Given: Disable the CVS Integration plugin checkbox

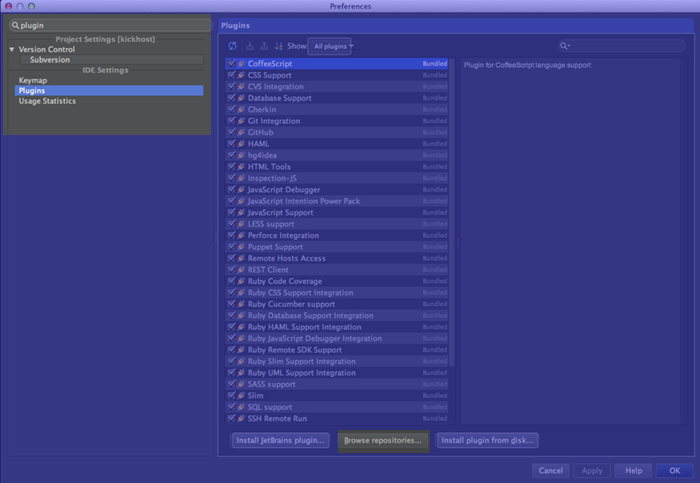Looking at the screenshot, I should click(x=231, y=86).
